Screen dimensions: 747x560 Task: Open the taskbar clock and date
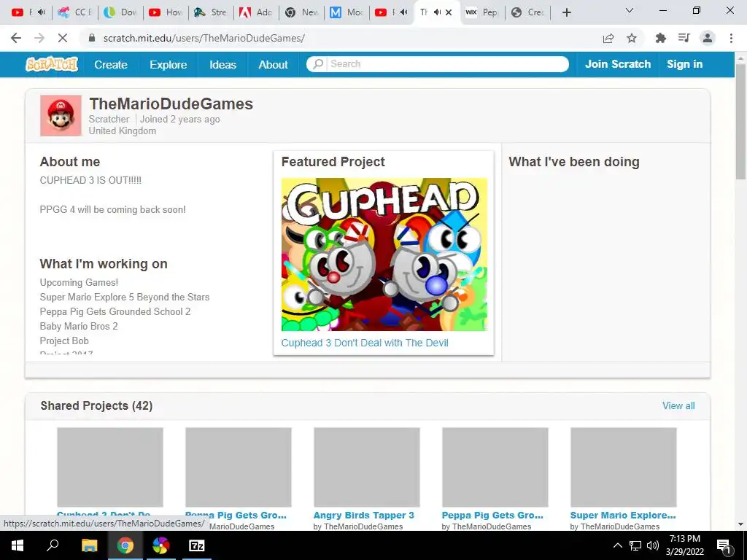pos(685,545)
